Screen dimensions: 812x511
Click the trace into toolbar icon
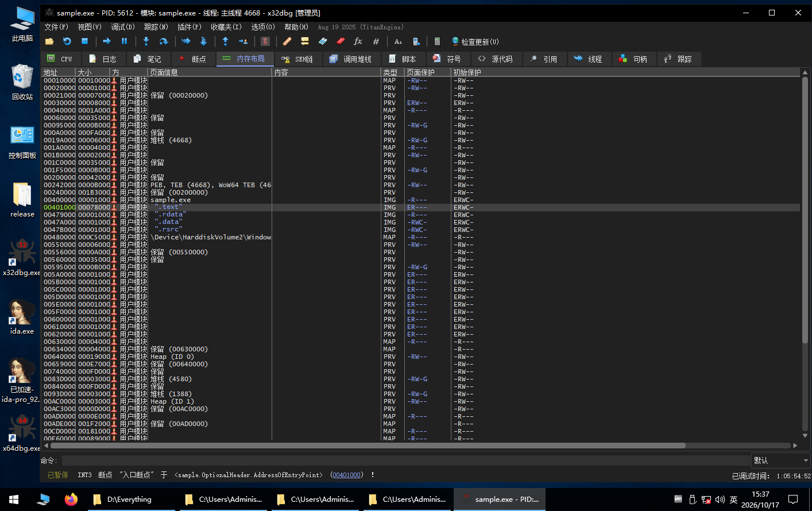pos(185,41)
